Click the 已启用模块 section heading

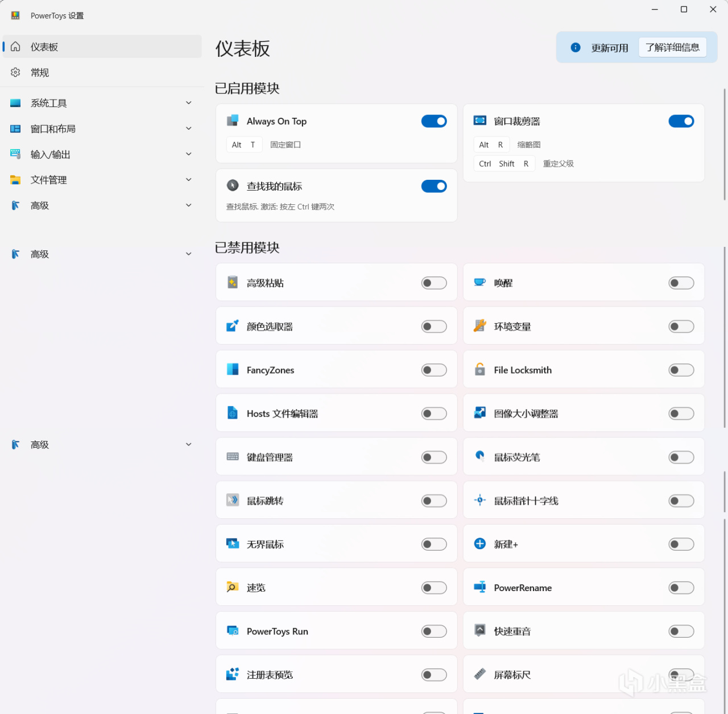click(x=247, y=88)
